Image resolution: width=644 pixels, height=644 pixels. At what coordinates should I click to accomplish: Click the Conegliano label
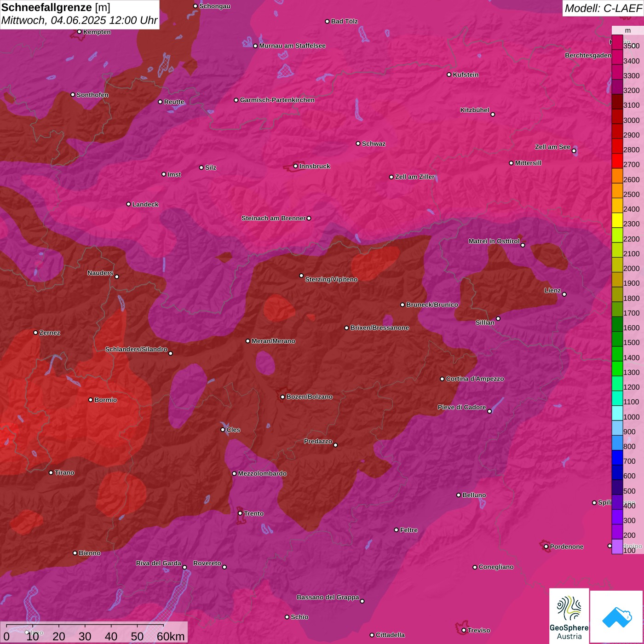click(496, 567)
